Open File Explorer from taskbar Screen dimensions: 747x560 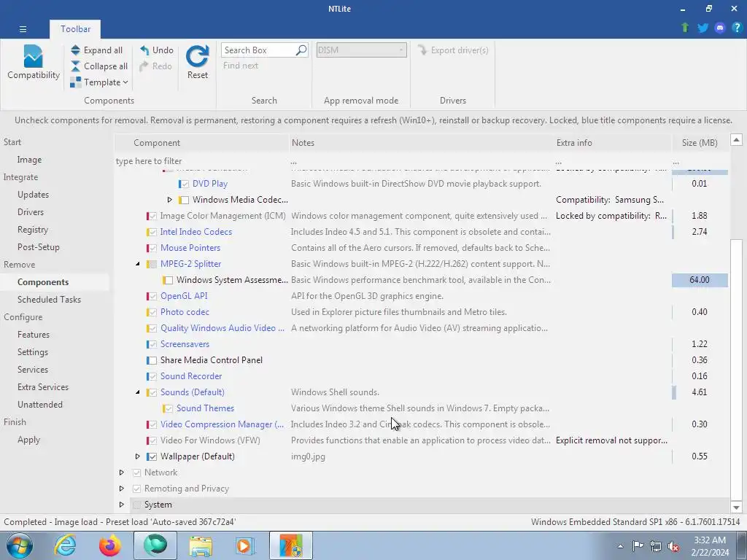coord(201,545)
